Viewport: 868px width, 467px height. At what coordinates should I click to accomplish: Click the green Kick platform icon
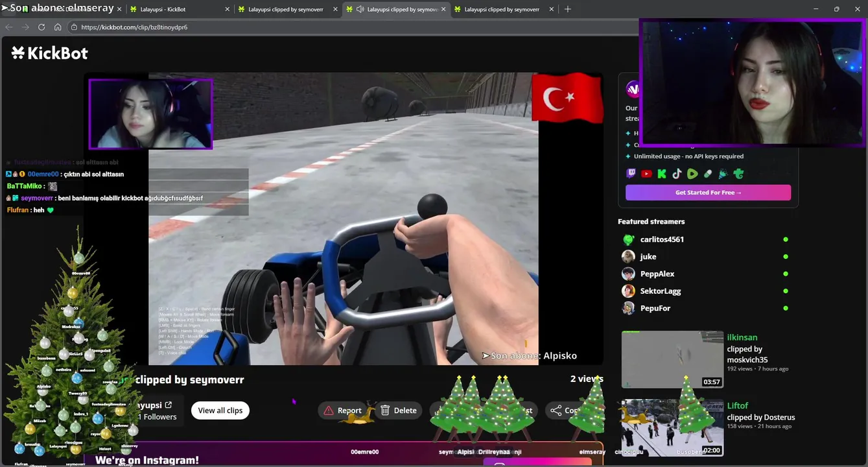point(662,174)
